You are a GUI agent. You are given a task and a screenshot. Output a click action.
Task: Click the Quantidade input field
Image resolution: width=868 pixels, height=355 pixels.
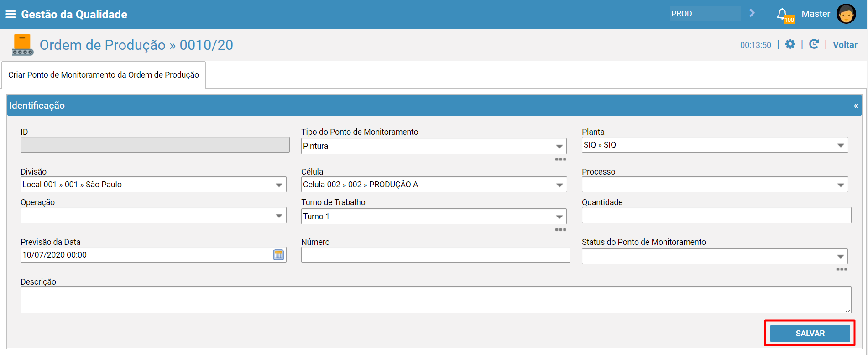pyautogui.click(x=716, y=215)
